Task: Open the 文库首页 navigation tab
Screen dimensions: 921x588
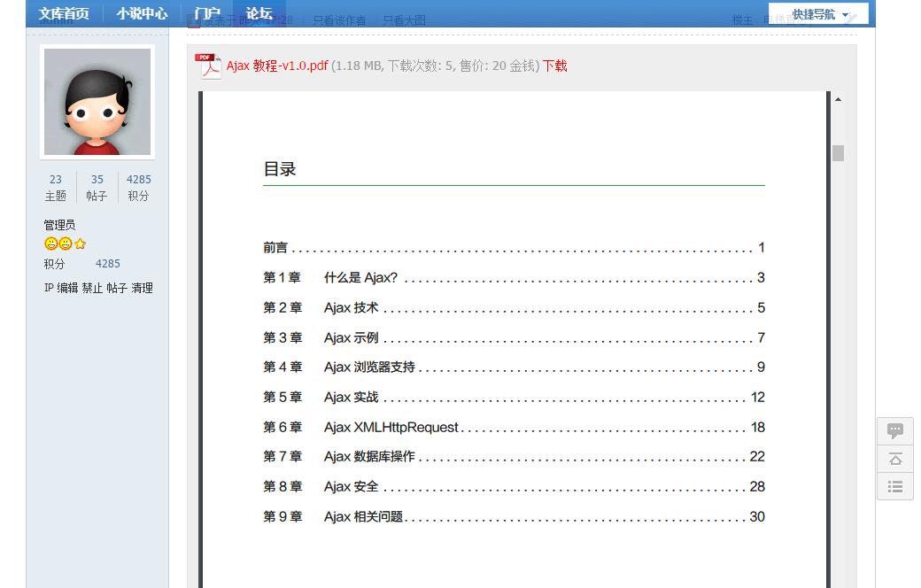Action: click(64, 13)
